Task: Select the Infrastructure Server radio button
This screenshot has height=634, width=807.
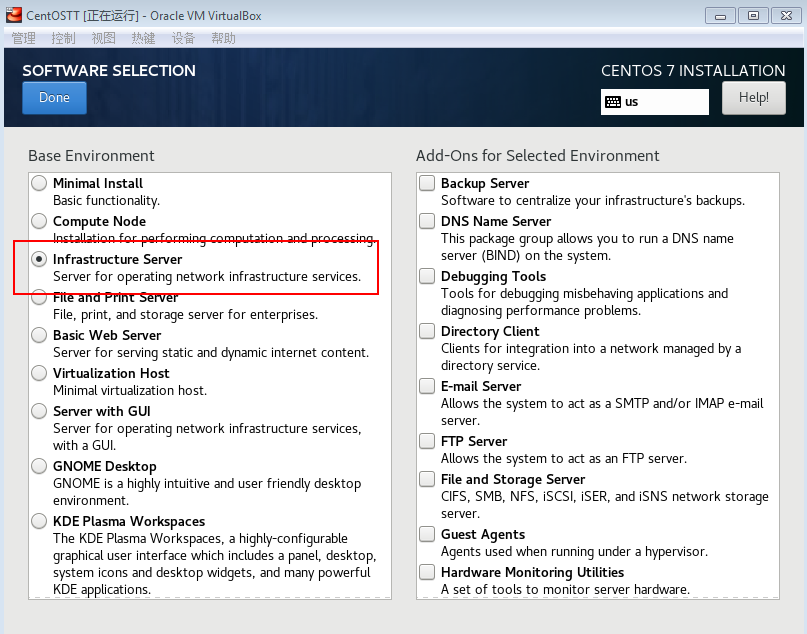Action: (39, 259)
